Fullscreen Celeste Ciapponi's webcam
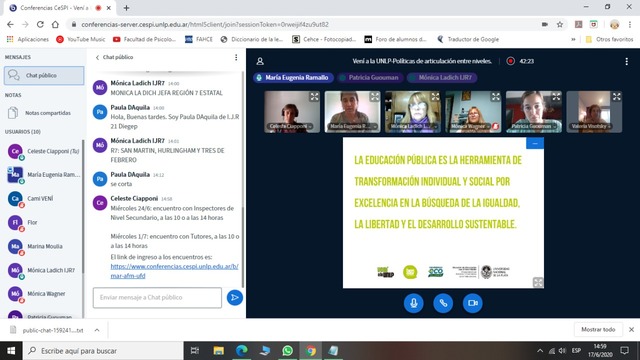Viewport: 640px width, 360px height. [314, 97]
